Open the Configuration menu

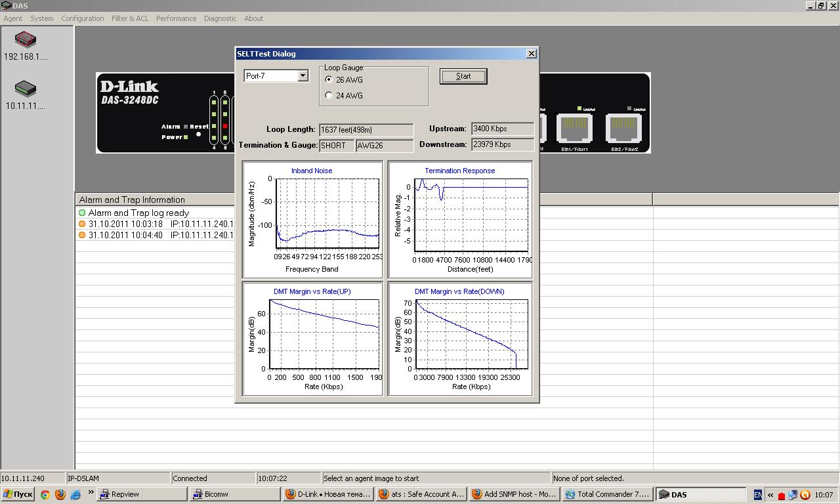pos(82,18)
